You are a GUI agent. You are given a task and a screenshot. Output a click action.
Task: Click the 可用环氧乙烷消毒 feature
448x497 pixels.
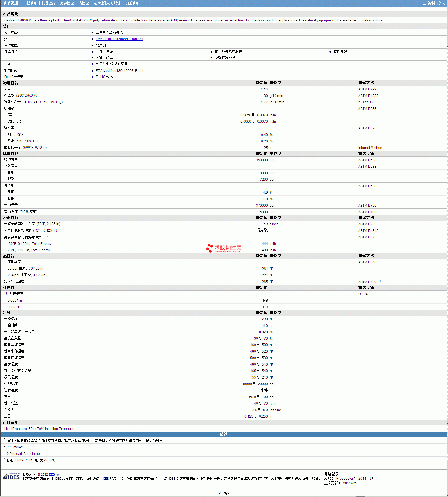click(x=228, y=52)
